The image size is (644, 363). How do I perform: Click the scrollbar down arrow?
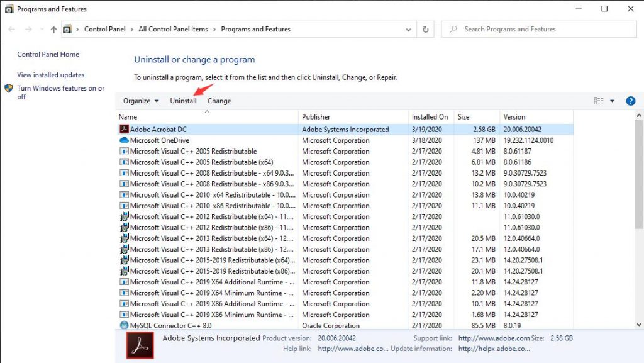(x=639, y=325)
